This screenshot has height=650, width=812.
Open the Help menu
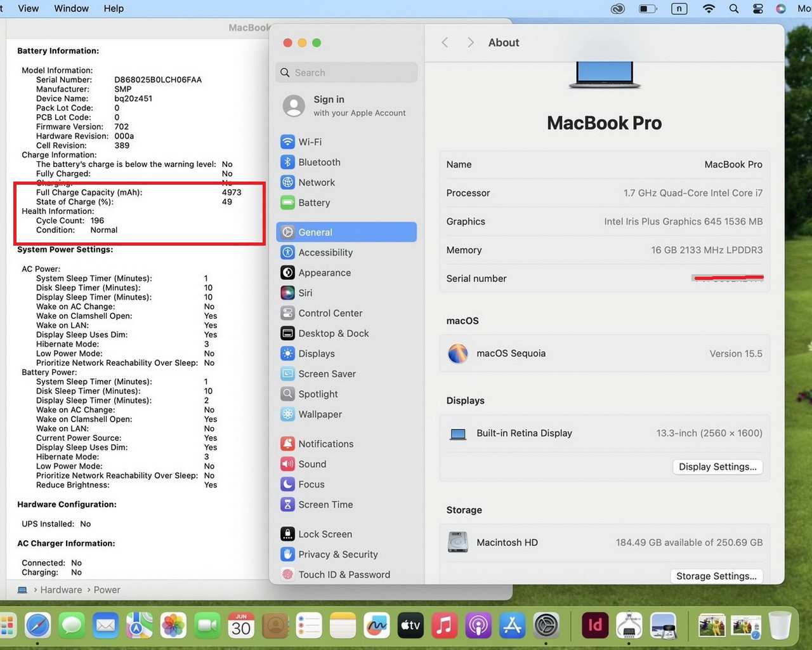tap(114, 8)
